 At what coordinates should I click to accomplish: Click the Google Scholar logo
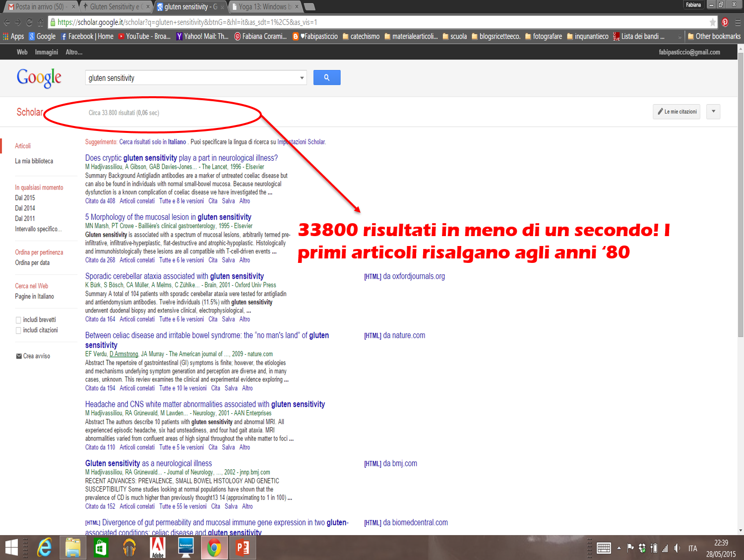[x=39, y=78]
